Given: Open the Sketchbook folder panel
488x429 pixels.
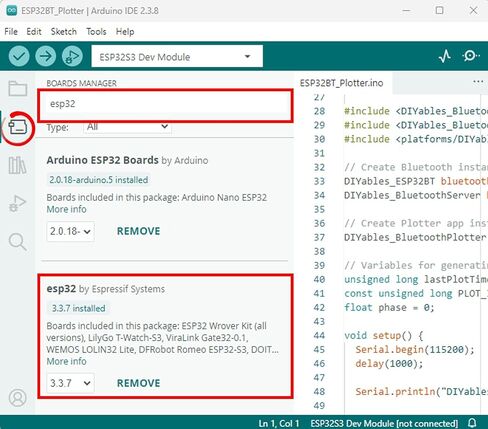Looking at the screenshot, I should click(x=18, y=88).
